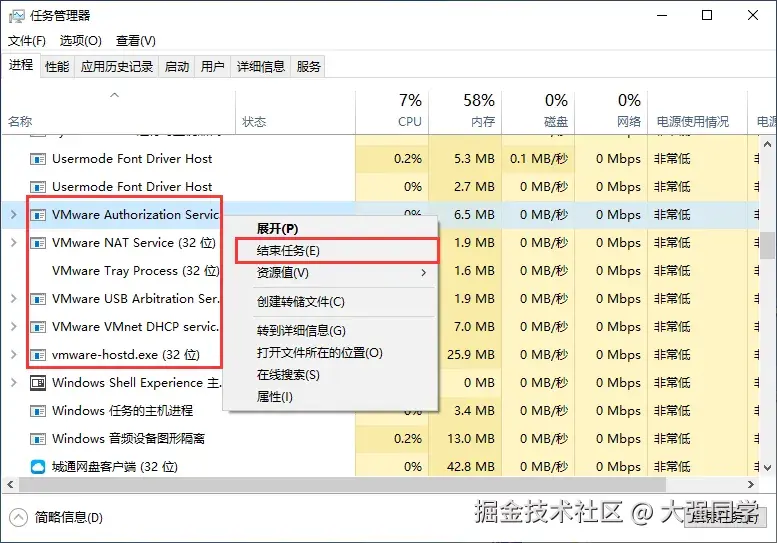Image resolution: width=777 pixels, height=543 pixels.
Task: Click the VMware Authorization Service process icon
Action: [38, 215]
